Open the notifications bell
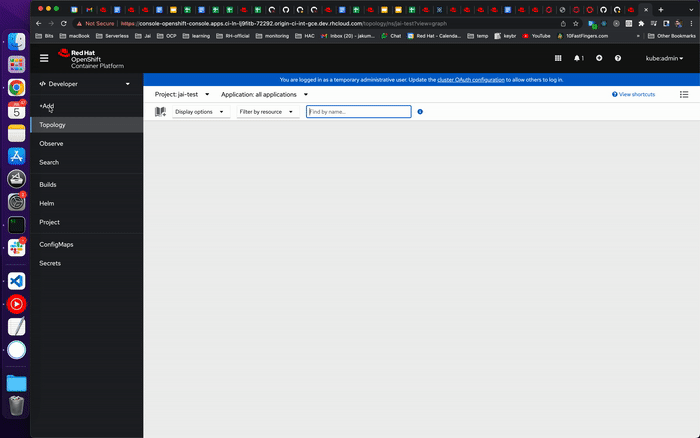Viewport: 700px width, 438px height. pos(579,58)
